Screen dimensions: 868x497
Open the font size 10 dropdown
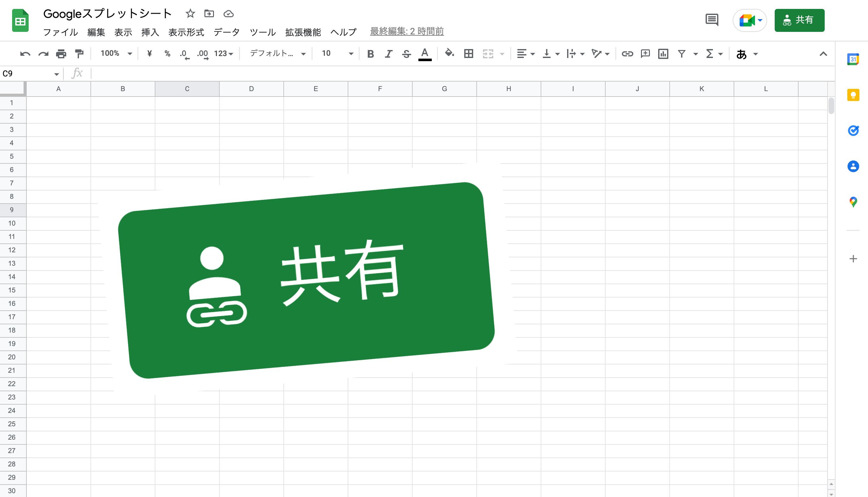point(337,54)
